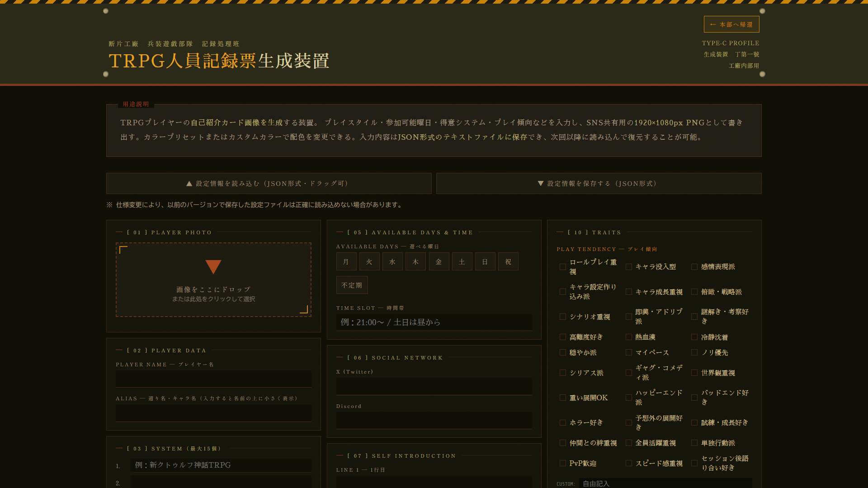Select the 土 day toggle
Screen dimensions: 868x488
[462, 262]
